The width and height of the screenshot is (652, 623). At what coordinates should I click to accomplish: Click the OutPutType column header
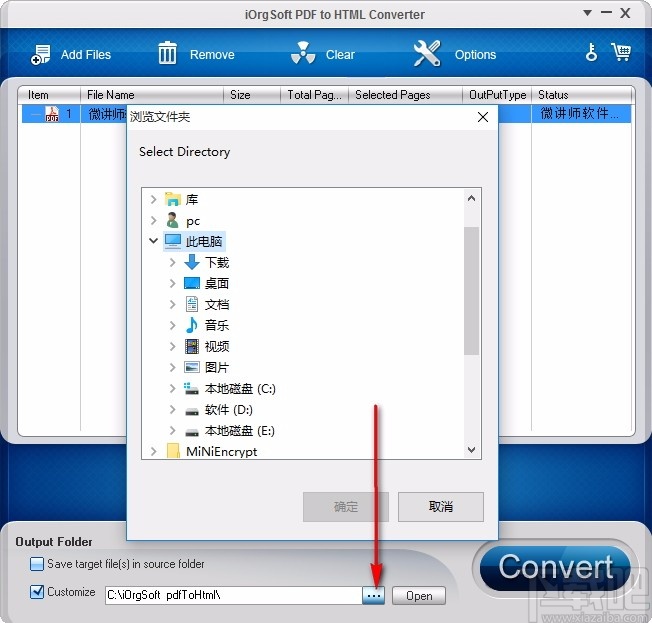[497, 95]
